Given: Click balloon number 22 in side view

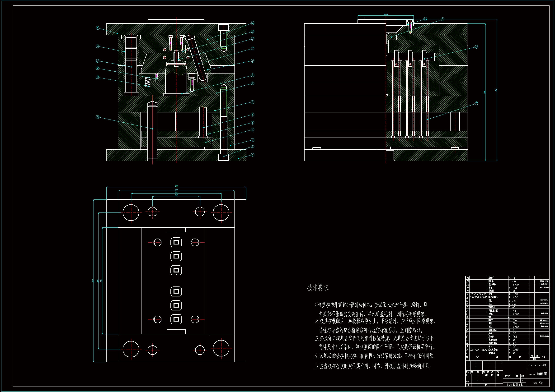Looking at the screenshot, I should click(x=476, y=47).
